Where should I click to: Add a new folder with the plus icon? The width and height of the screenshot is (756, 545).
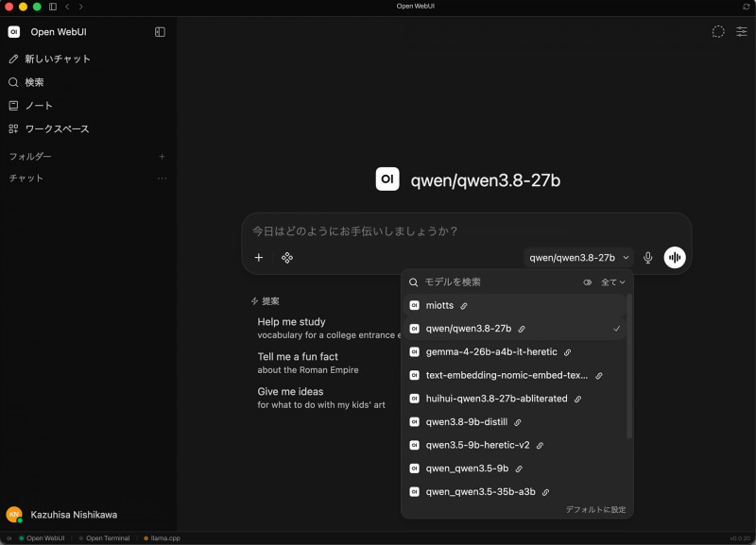162,157
